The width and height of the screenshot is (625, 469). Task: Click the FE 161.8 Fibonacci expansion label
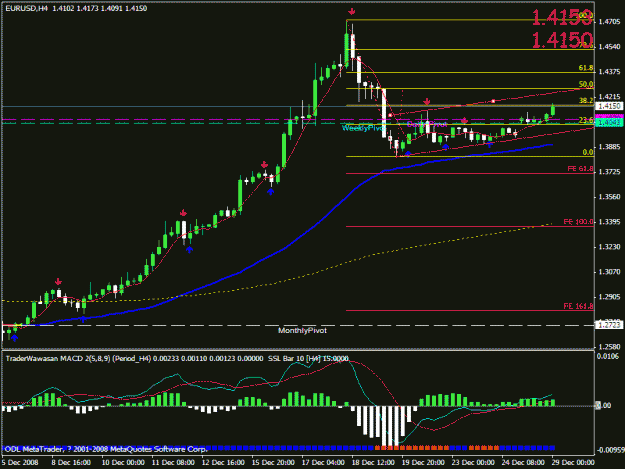click(578, 306)
